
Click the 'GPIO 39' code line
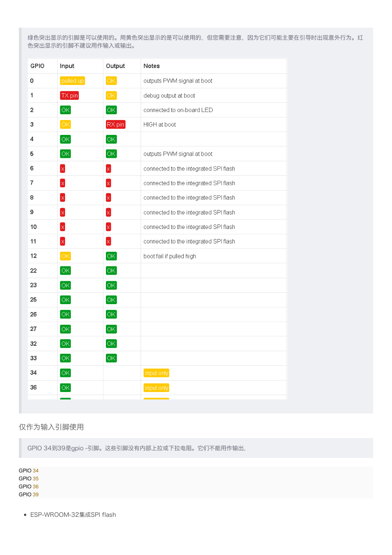click(29, 494)
